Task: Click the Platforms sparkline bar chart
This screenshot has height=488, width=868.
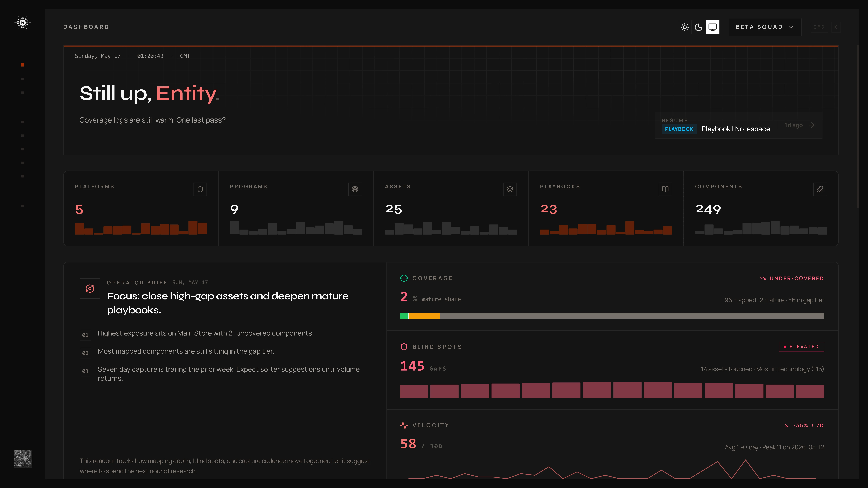Action: pos(141,228)
